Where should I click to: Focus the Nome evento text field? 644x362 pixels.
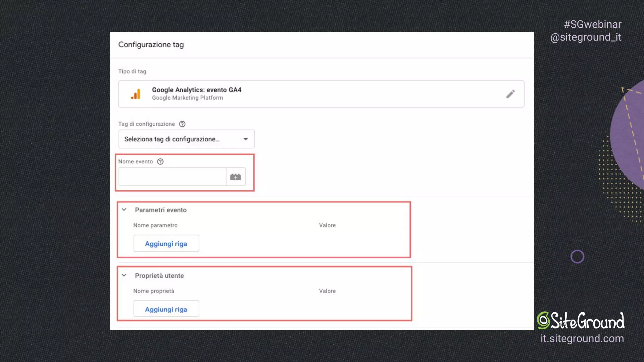[x=172, y=177]
